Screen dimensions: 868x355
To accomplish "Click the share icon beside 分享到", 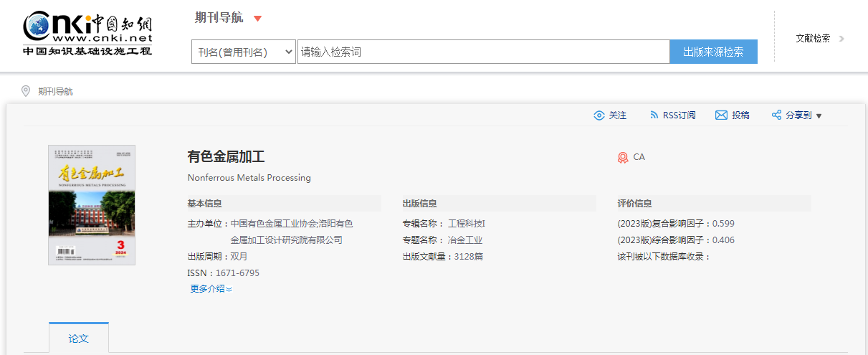I will click(776, 115).
